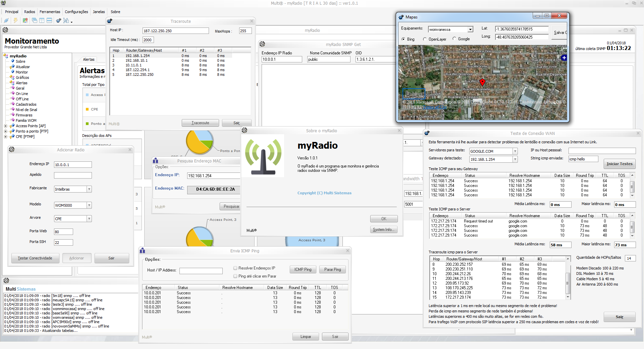Check Ping até clicar em Parar

tap(235, 276)
